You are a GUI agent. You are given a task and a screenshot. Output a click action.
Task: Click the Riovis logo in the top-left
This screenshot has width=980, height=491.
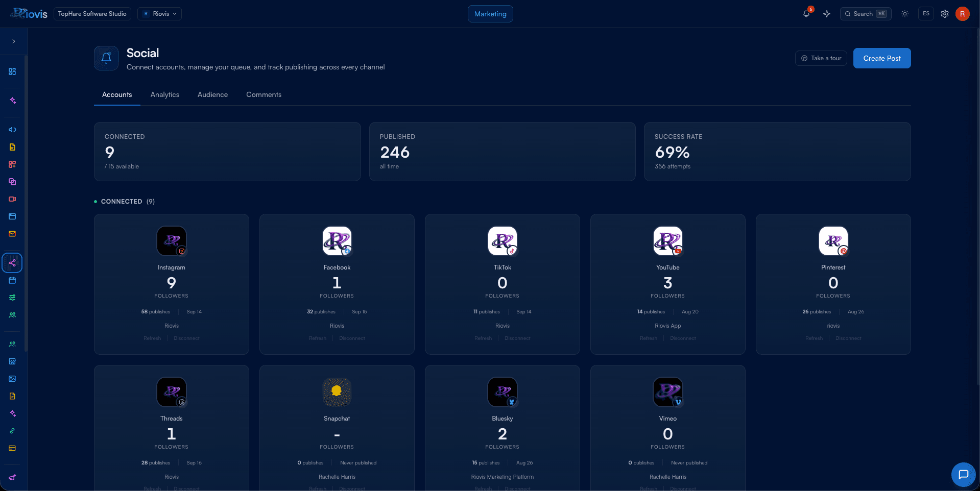click(29, 14)
